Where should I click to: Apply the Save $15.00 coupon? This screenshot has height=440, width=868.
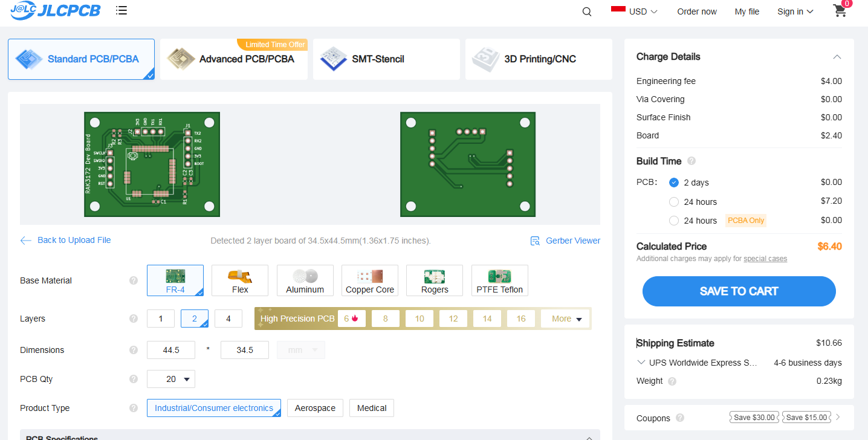[x=806, y=418]
